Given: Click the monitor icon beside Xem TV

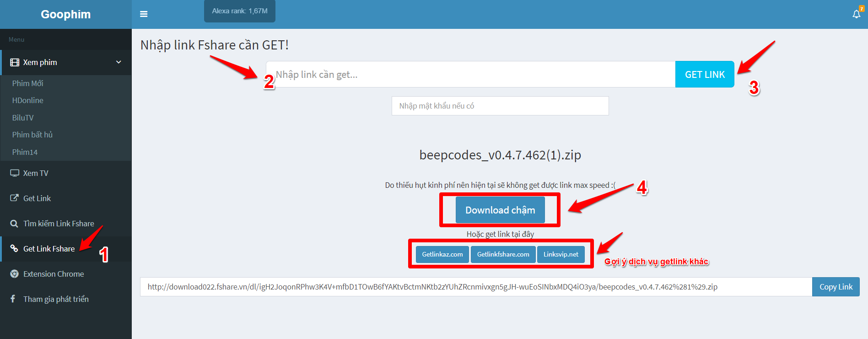Looking at the screenshot, I should tap(15, 173).
